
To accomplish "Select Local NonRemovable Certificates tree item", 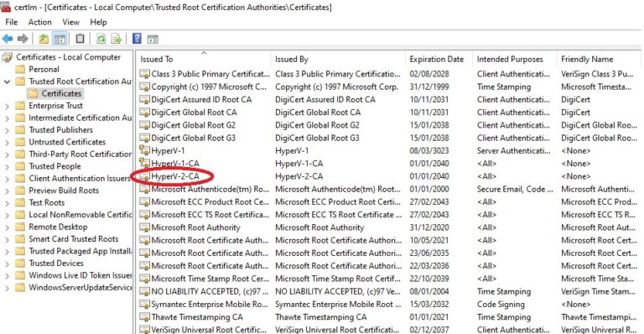I will coord(80,215).
